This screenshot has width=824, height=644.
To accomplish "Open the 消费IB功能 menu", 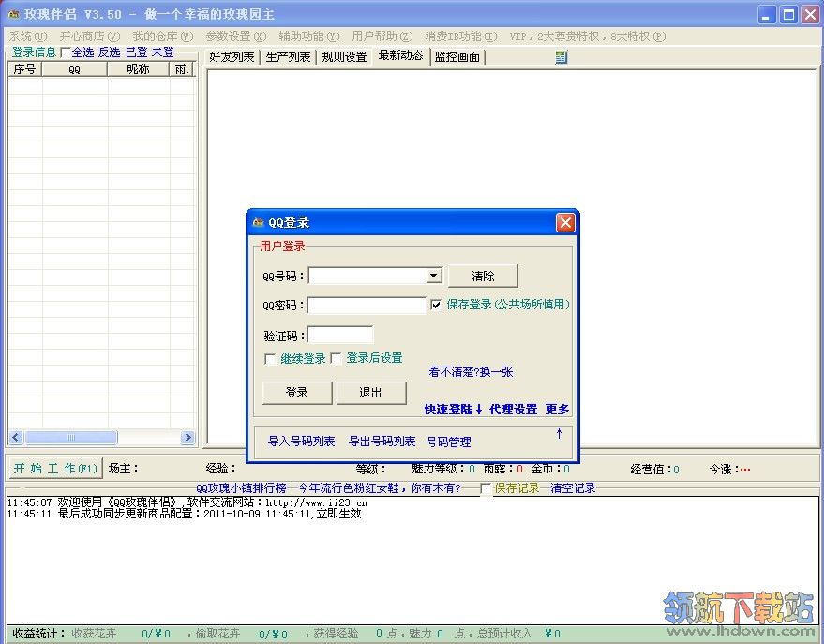I will [461, 37].
